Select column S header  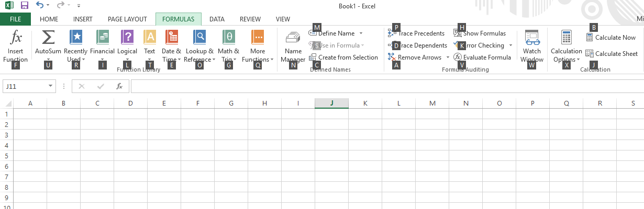click(x=630, y=103)
